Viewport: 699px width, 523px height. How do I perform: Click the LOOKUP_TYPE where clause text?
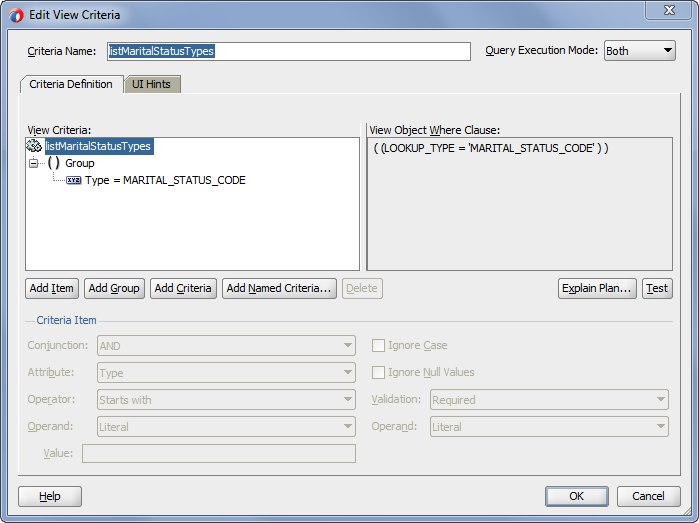(x=490, y=148)
